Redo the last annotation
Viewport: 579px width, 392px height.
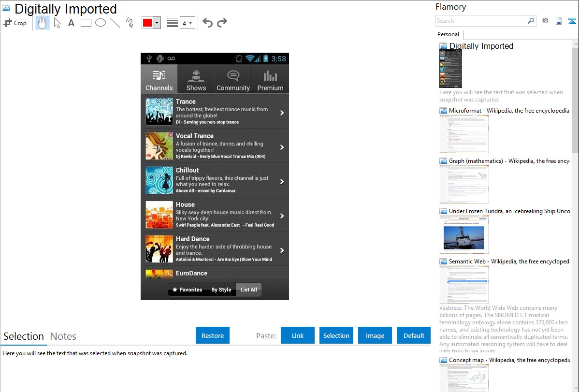[222, 23]
